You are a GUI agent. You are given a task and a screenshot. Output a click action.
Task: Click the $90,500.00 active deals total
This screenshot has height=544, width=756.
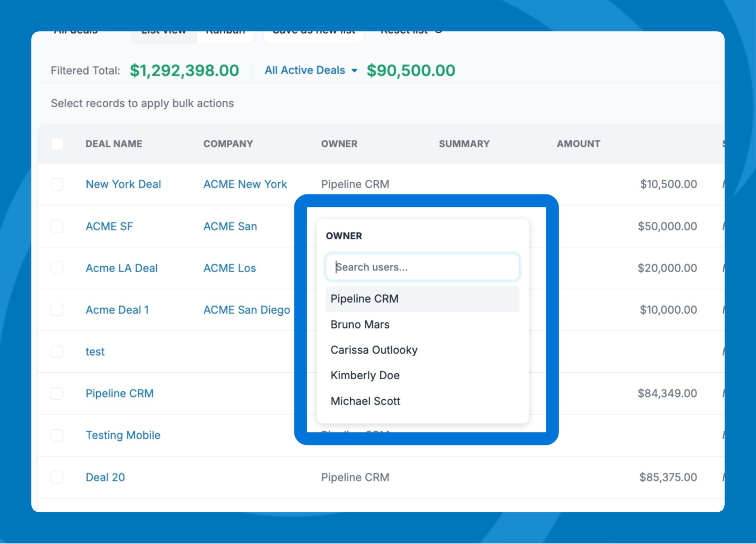click(411, 71)
